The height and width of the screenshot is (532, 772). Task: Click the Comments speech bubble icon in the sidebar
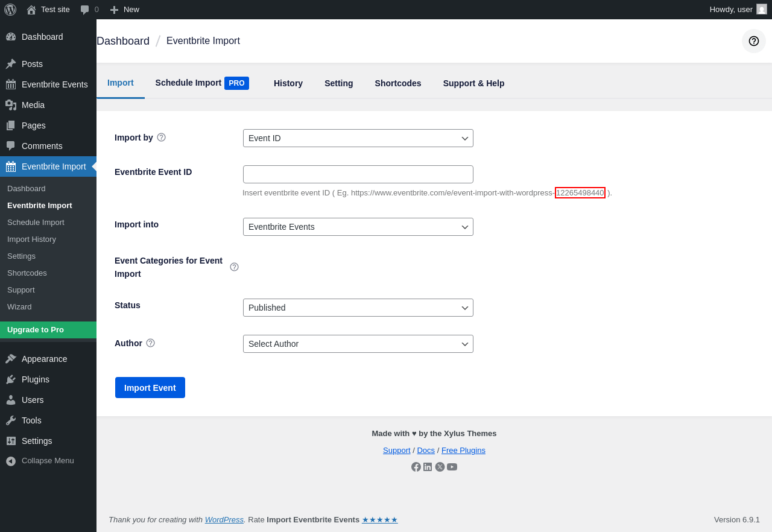click(11, 146)
